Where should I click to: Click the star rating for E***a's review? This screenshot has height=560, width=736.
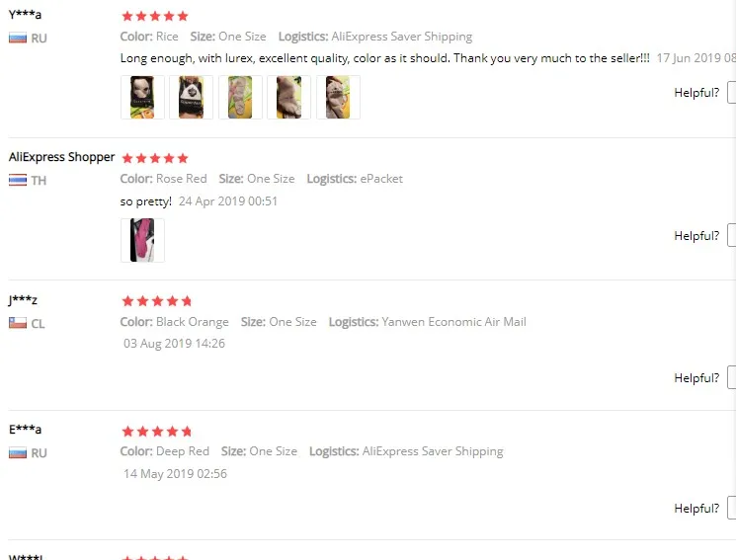[157, 431]
